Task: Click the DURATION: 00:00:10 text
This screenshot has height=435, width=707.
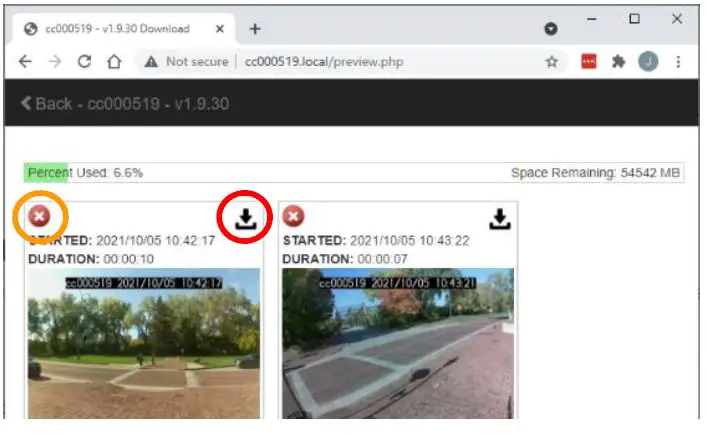Action: [91, 259]
